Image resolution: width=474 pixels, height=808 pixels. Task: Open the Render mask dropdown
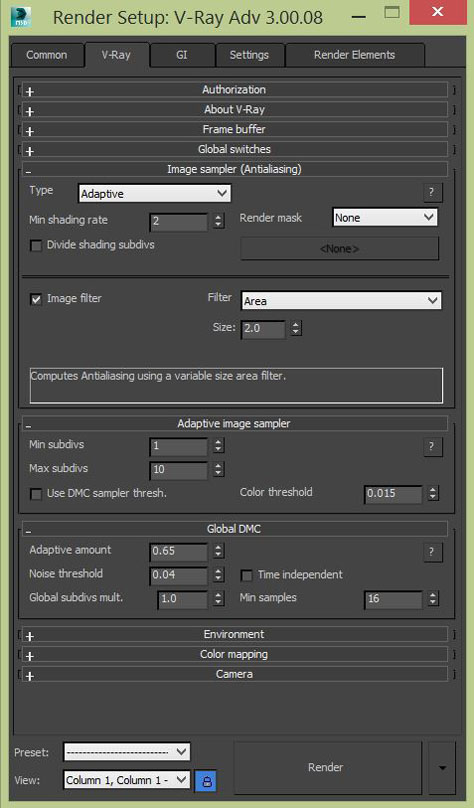coord(385,218)
